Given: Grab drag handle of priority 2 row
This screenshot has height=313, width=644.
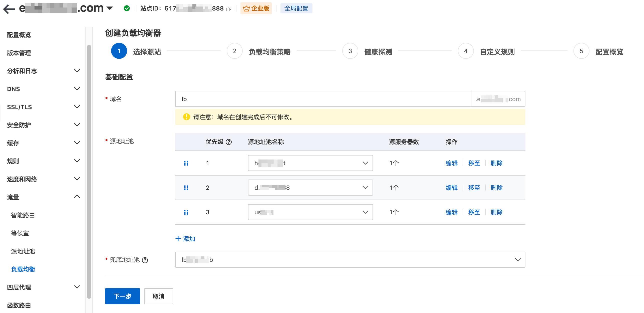Looking at the screenshot, I should coord(186,188).
